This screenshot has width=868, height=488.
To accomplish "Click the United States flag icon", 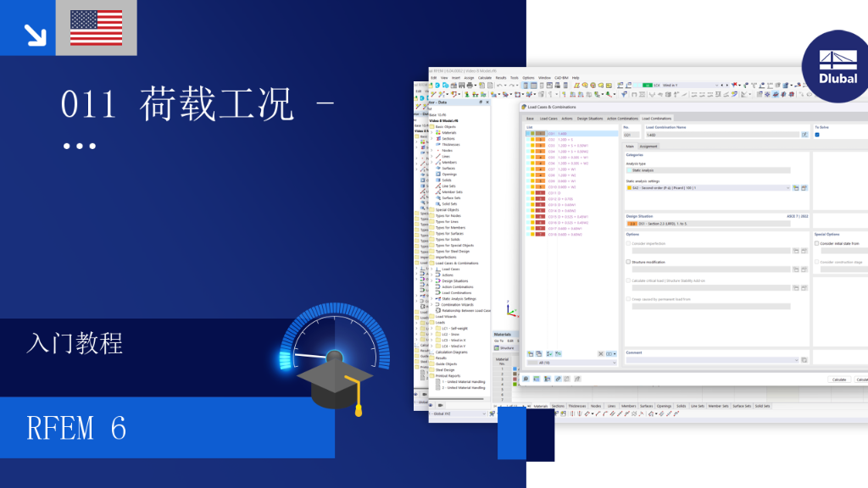I will pos(97,28).
